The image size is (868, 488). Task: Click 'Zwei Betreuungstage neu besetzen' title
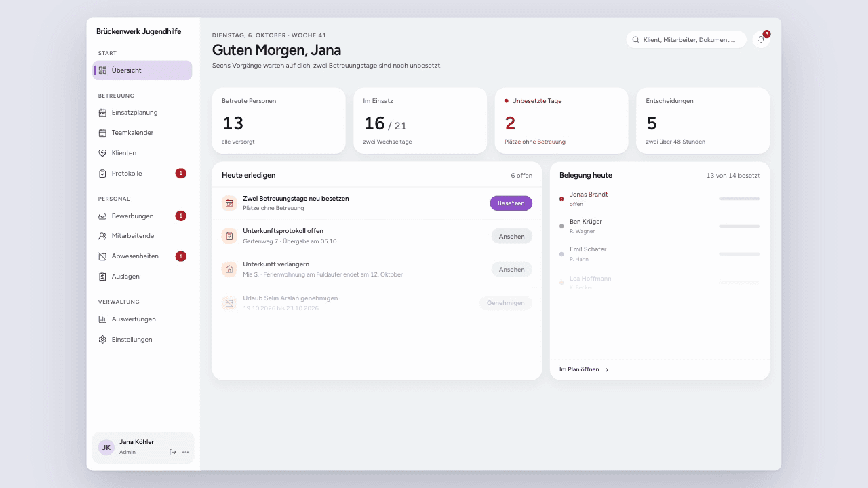[x=296, y=199]
